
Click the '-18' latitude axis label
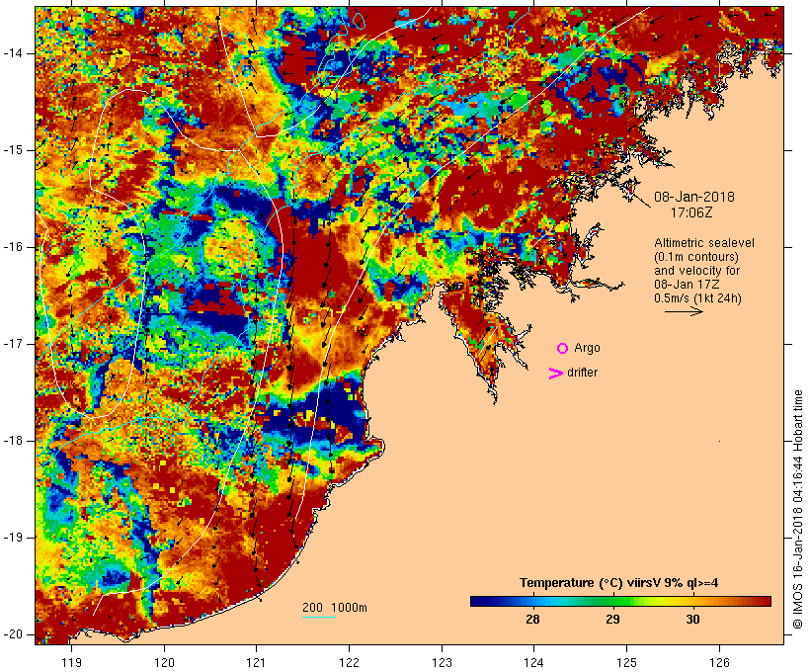point(13,441)
